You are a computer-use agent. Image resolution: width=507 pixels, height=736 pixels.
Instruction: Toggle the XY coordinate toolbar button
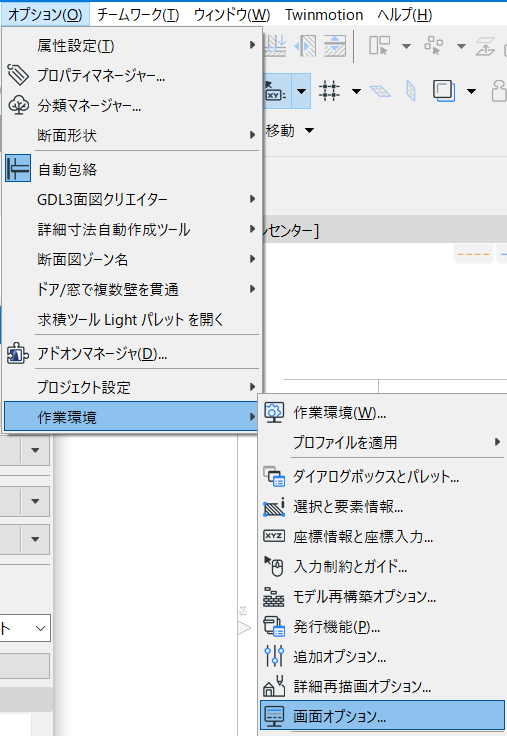(277, 91)
